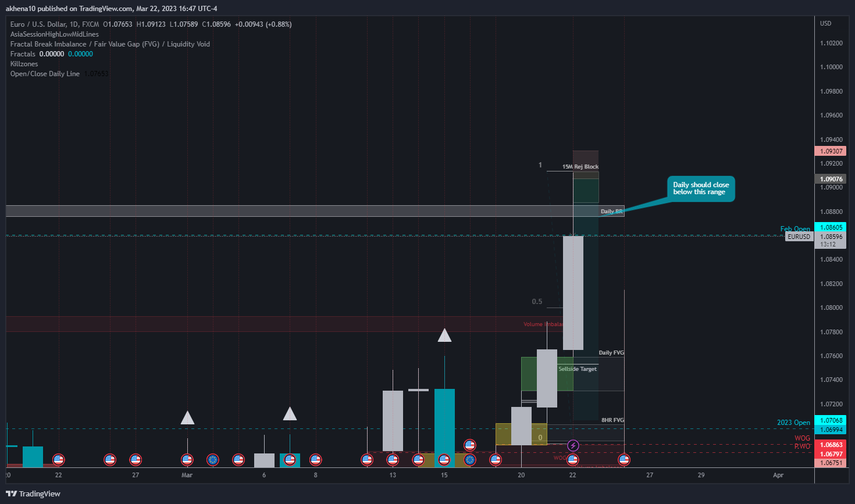Click the purple lightning bolt news icon
Viewport: 855px width, 504px height.
tap(573, 446)
